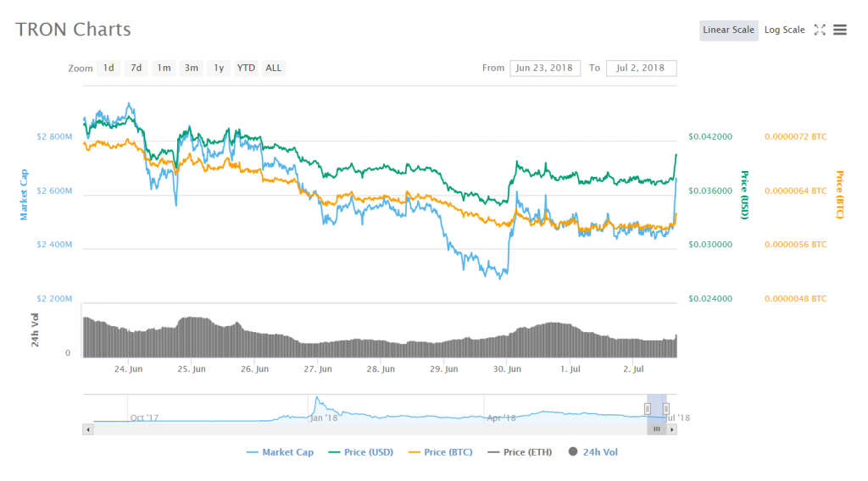
Task: Toggle Price (ETH) series in legend
Action: pos(520,452)
